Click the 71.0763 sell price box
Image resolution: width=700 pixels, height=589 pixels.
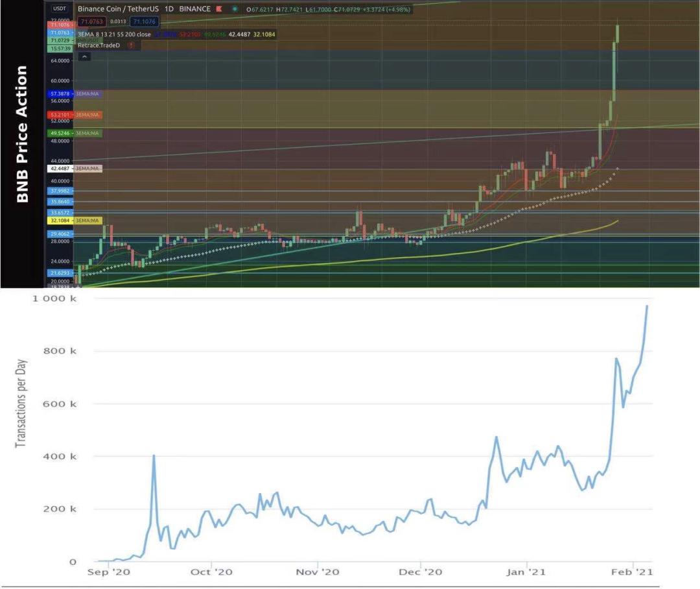pos(92,21)
